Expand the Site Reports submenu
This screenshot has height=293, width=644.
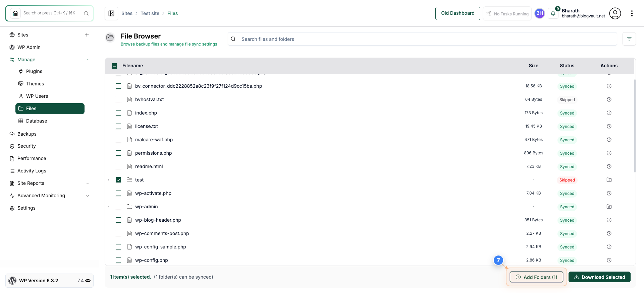(x=88, y=183)
